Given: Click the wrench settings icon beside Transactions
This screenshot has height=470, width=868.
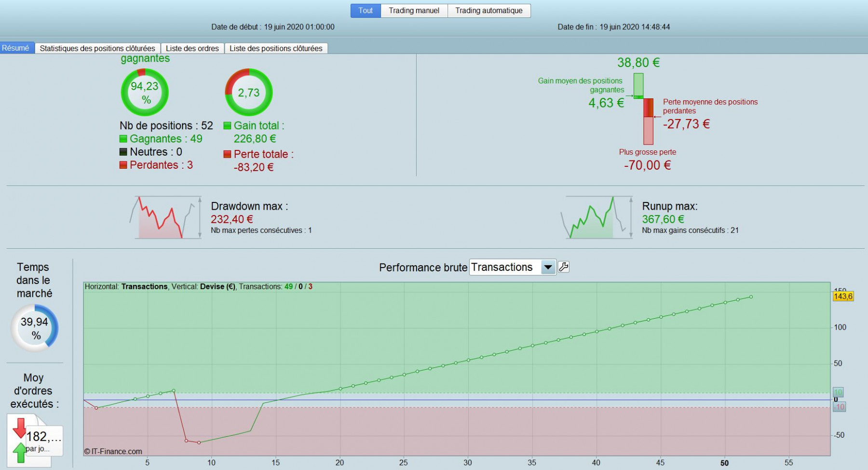Looking at the screenshot, I should (x=564, y=267).
